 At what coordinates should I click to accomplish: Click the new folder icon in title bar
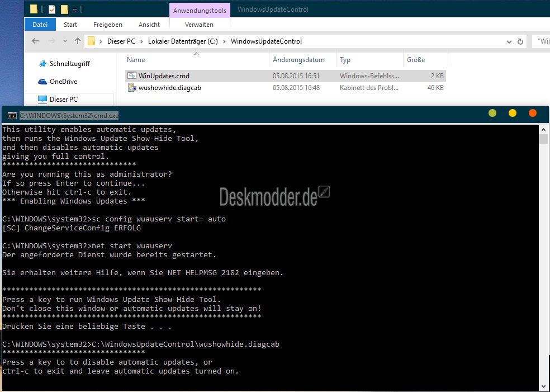point(64,9)
